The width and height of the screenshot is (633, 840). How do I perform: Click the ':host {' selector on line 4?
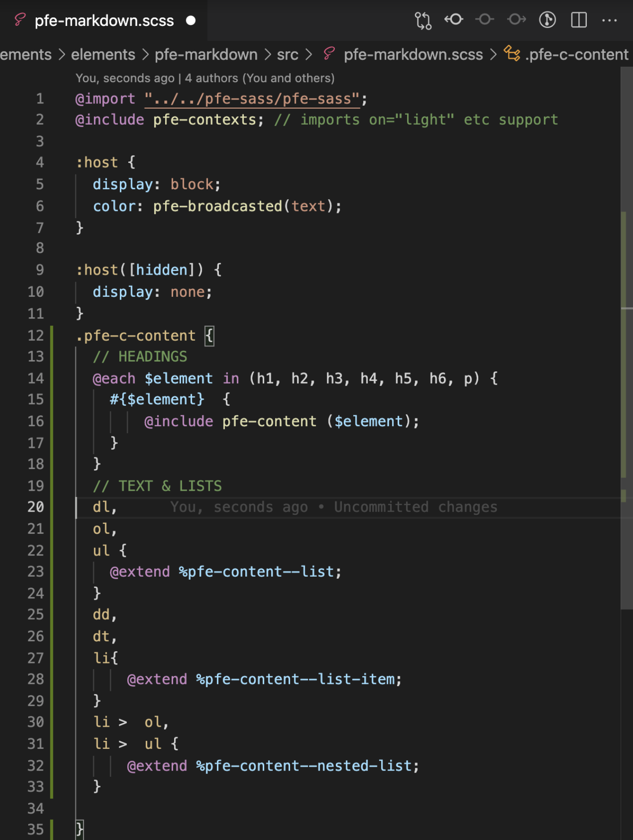click(x=106, y=163)
